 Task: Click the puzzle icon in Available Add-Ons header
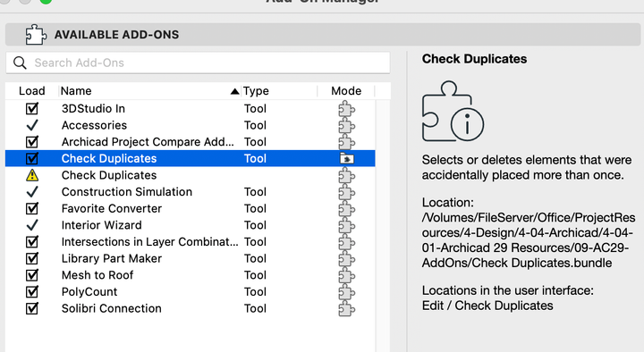(35, 35)
